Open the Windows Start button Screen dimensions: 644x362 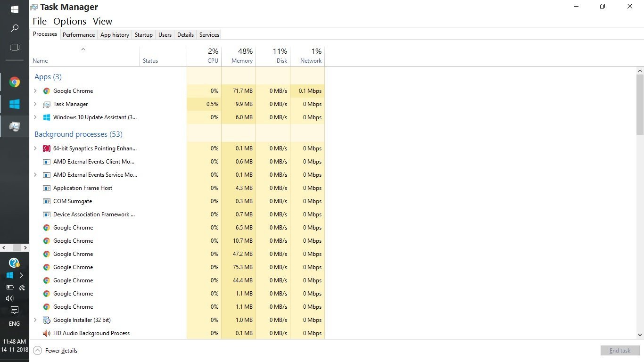tap(15, 9)
